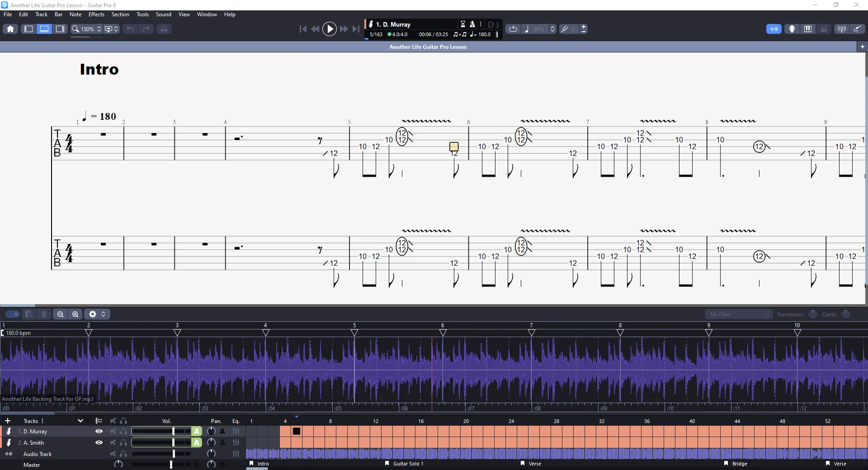Click the zoom magnifier icon
The width and height of the screenshot is (868, 470).
(75, 29)
